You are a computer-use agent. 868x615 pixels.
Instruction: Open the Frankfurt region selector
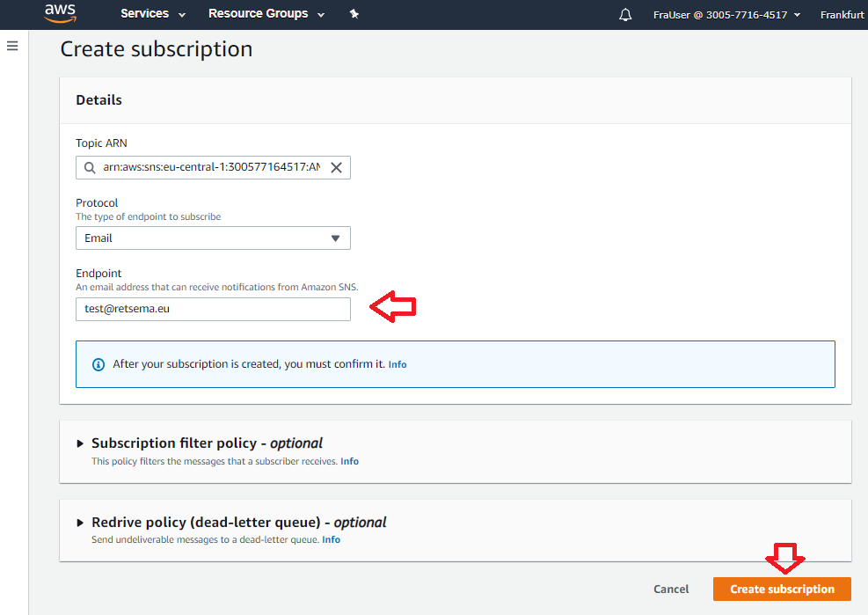coord(842,15)
